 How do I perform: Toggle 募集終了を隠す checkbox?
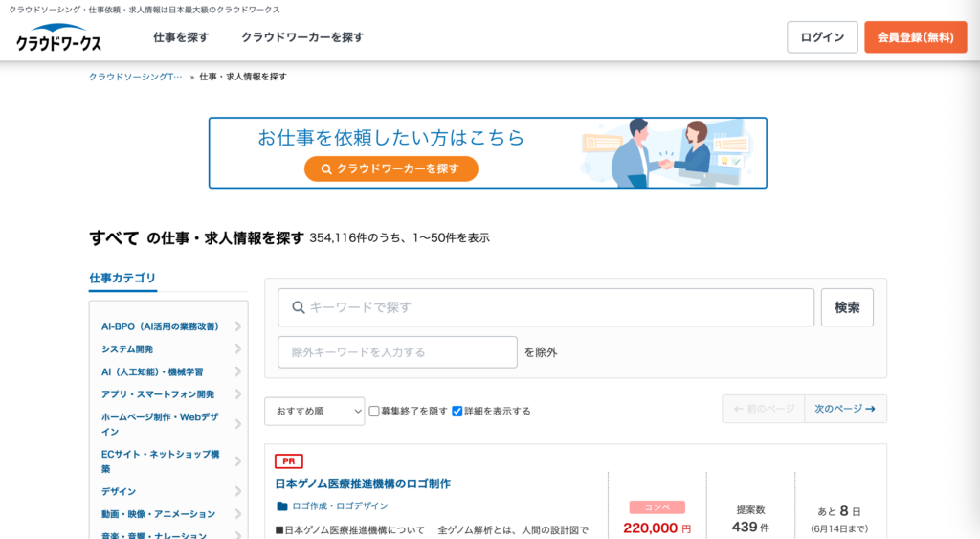(x=374, y=412)
